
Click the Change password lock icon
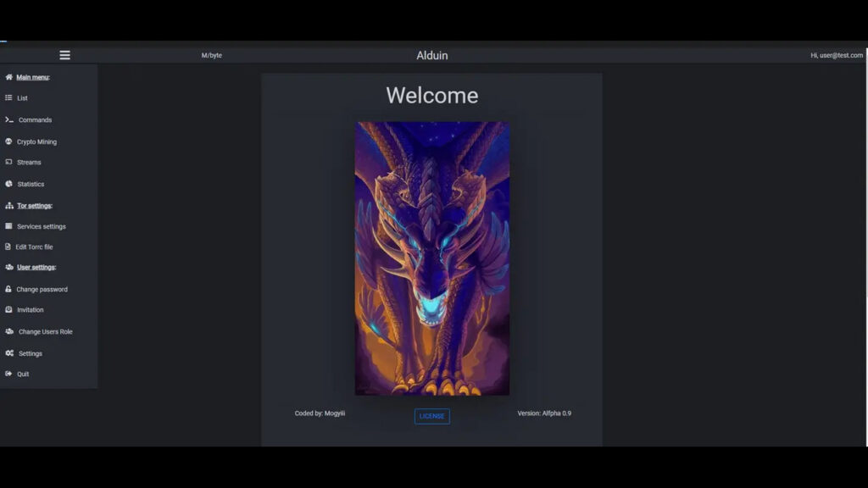pos(8,289)
